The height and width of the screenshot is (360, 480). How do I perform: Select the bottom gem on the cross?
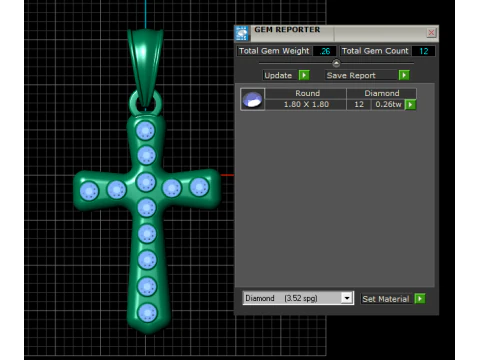[147, 313]
